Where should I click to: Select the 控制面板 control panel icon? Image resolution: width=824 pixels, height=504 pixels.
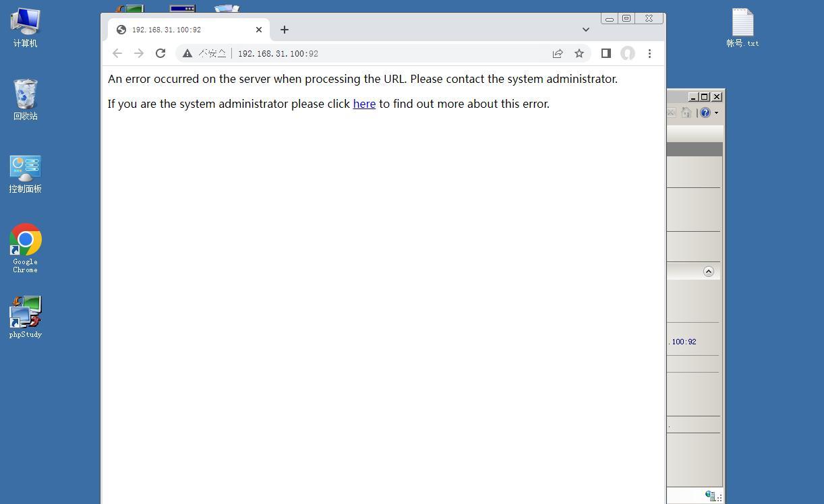click(25, 174)
